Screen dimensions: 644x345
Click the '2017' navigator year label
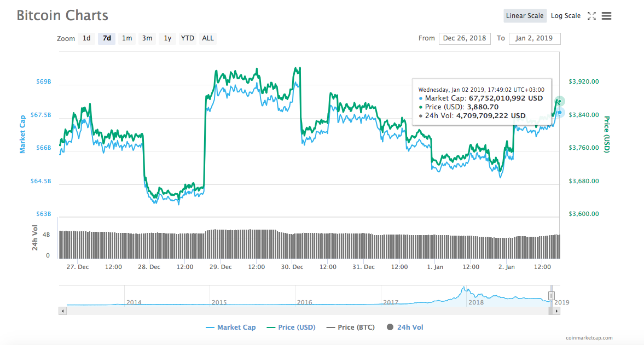click(391, 302)
